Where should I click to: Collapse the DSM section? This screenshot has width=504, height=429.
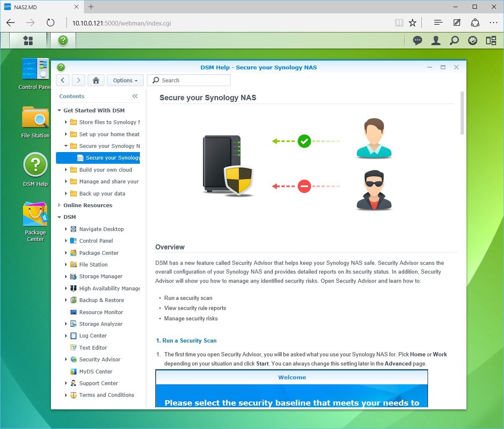pos(59,217)
